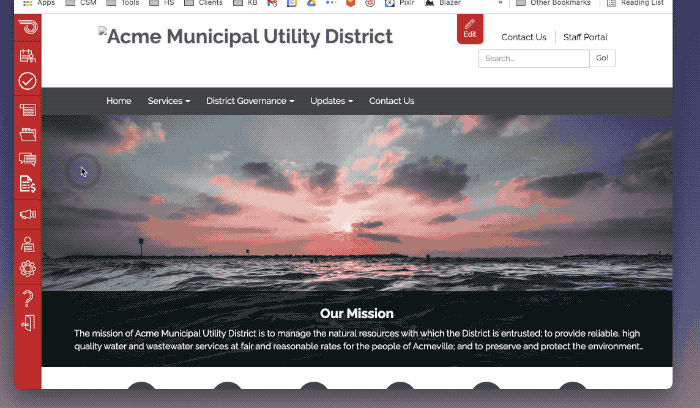Screen dimensions: 700x408
Task: Click the Go! search button
Action: tap(602, 58)
